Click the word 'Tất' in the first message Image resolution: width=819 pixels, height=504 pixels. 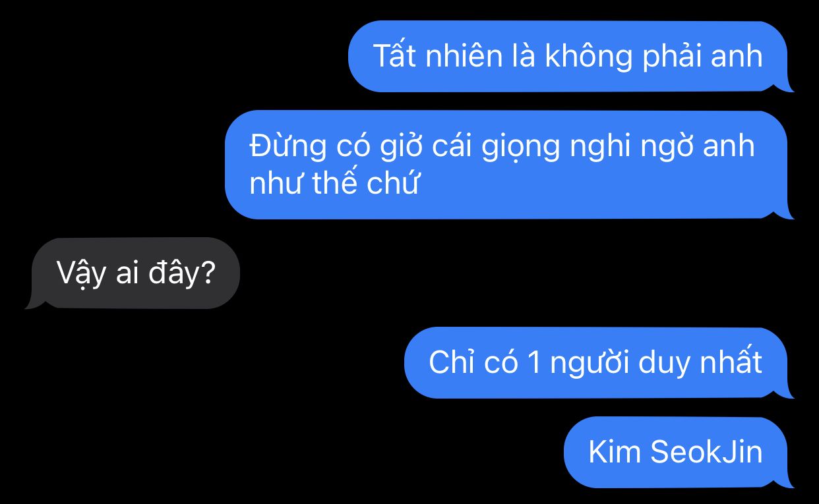point(394,56)
